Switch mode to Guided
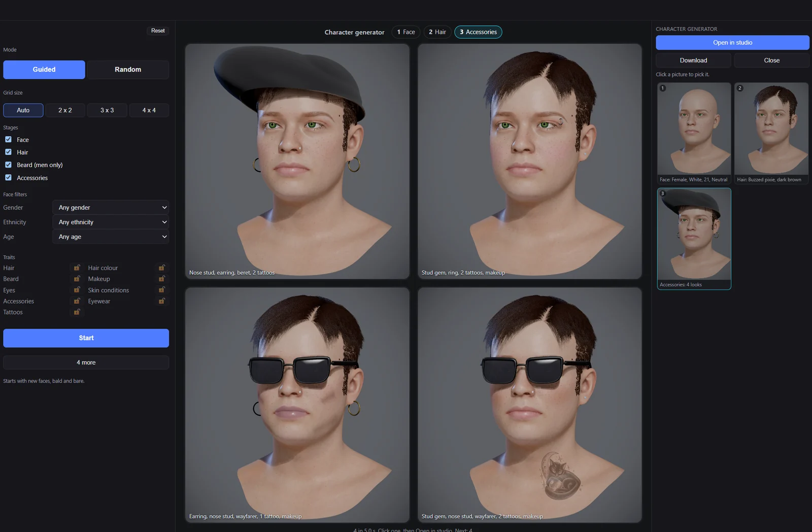 pyautogui.click(x=44, y=70)
